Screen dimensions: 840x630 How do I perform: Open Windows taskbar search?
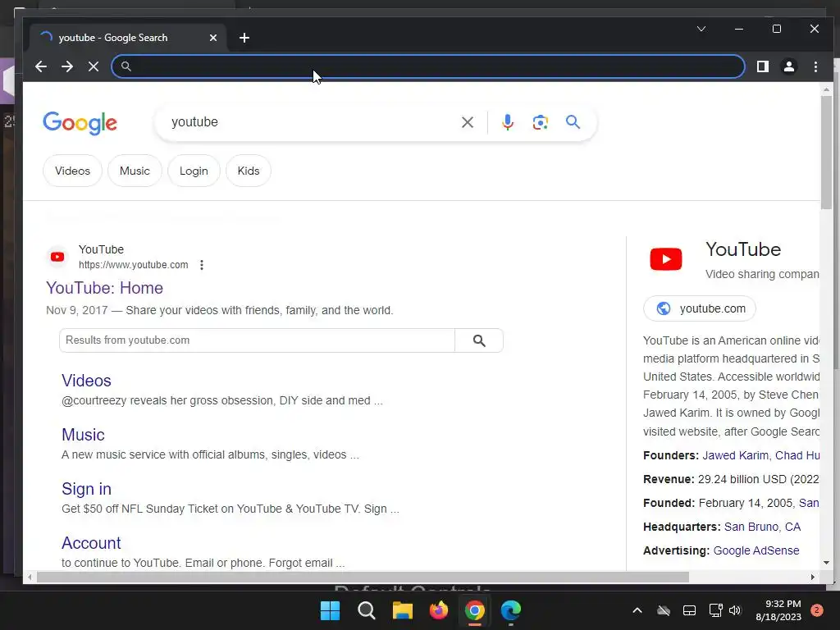tap(367, 610)
